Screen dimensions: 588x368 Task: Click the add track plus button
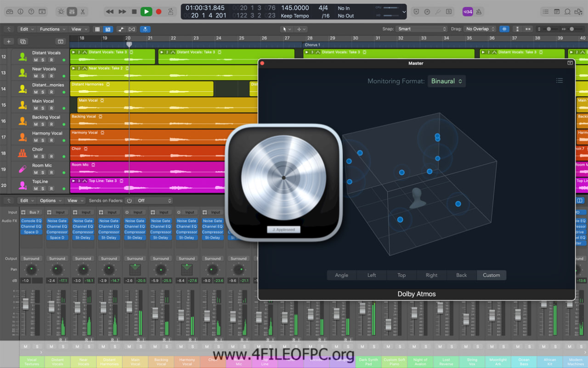pos(9,41)
